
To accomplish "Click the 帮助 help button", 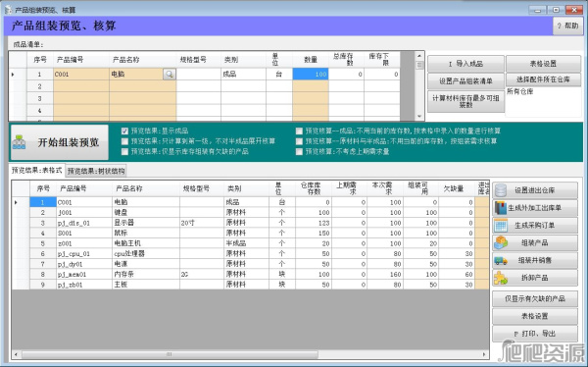I will [x=567, y=26].
